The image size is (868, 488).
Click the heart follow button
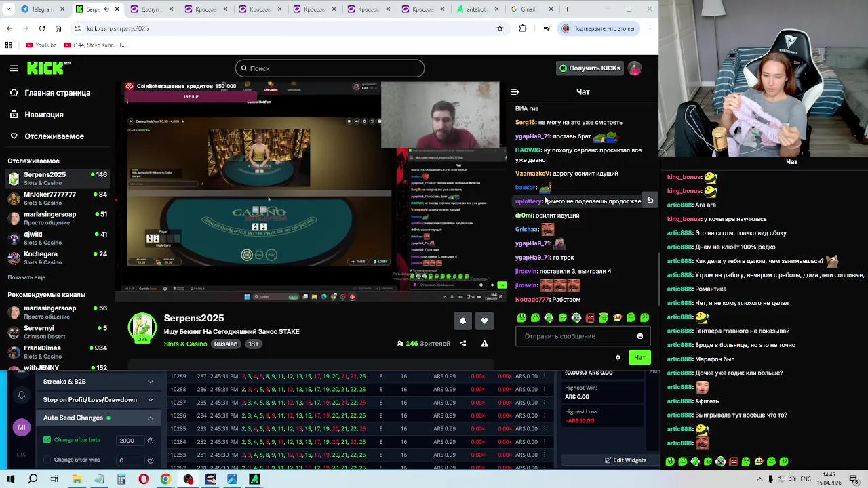[x=484, y=321]
